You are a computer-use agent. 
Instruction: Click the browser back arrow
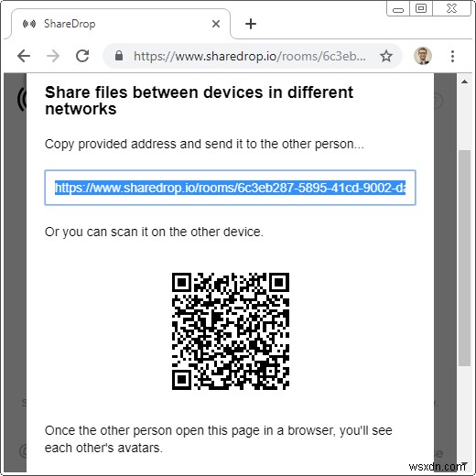tap(24, 56)
